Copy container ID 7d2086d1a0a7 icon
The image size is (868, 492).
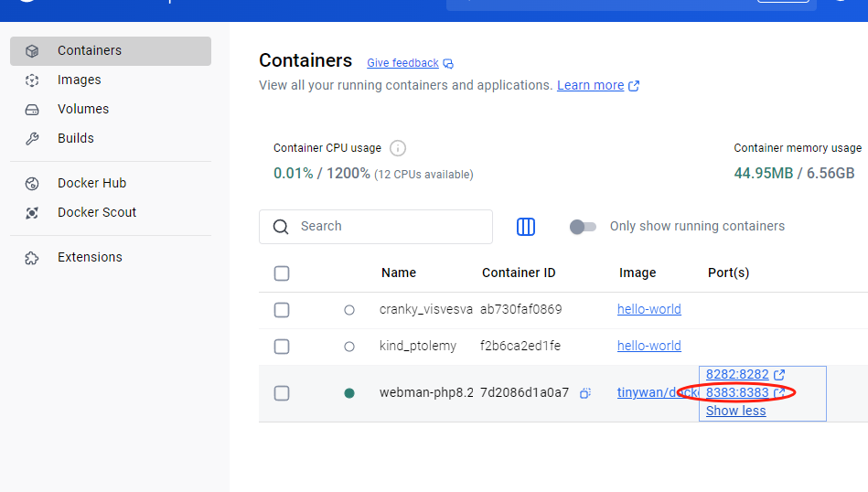pos(585,393)
